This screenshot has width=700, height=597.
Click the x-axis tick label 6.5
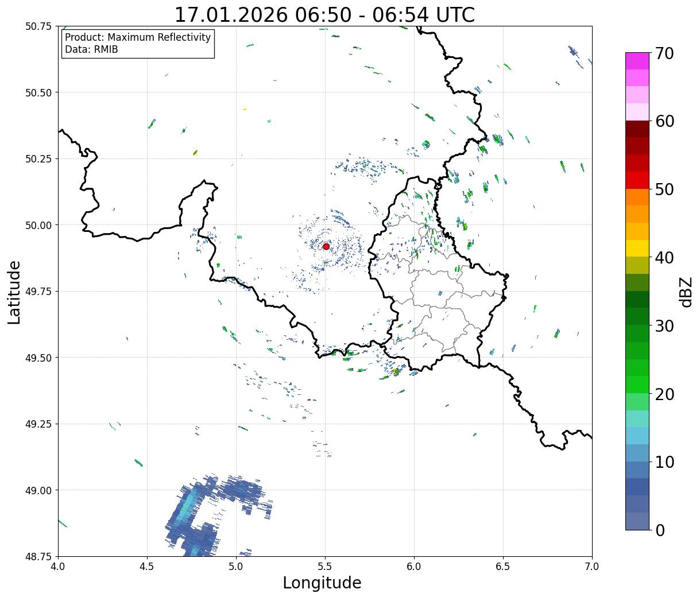(x=503, y=567)
